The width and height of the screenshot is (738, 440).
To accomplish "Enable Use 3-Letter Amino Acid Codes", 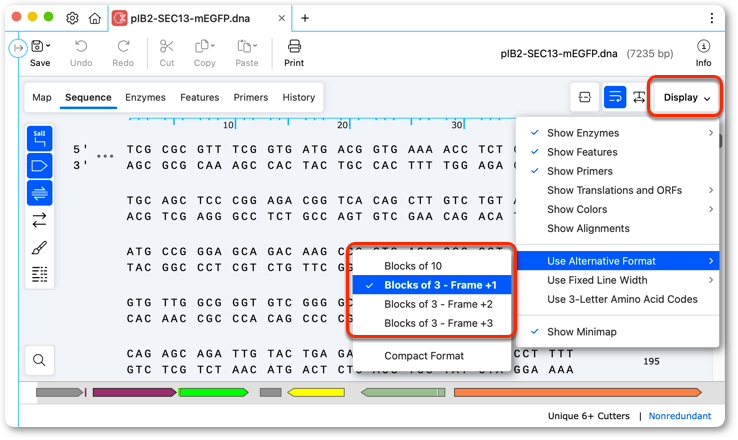I will coord(618,299).
